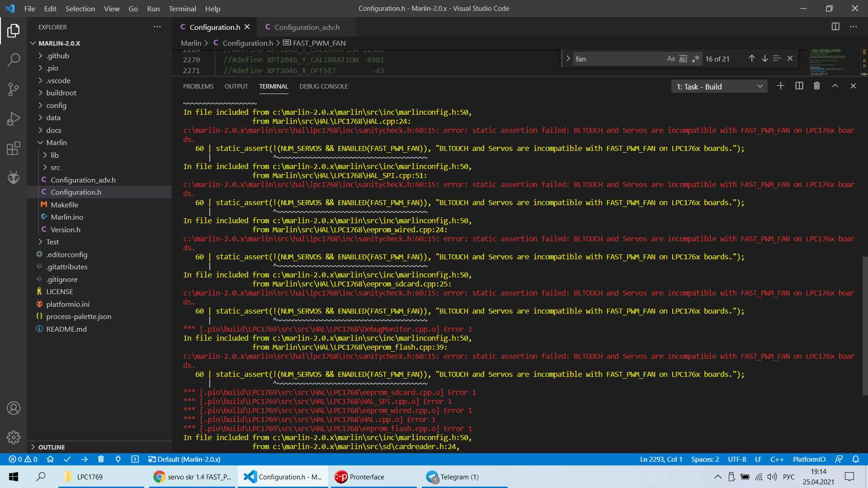Open the Run and Debug view

tap(14, 119)
